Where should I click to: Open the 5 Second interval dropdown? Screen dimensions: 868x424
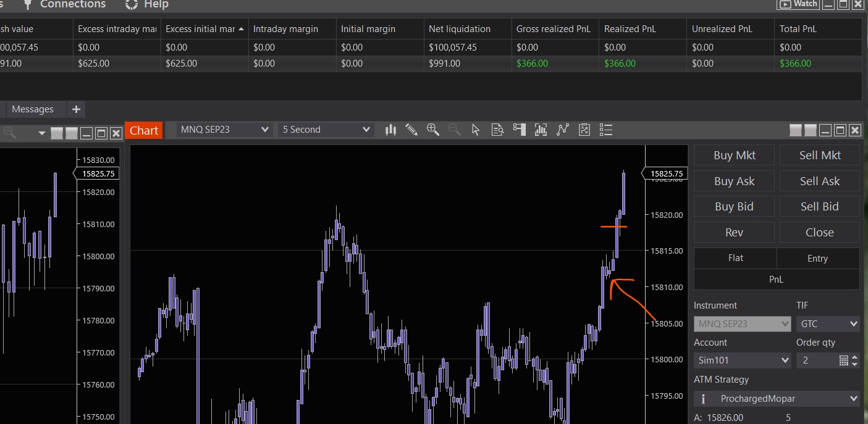326,130
